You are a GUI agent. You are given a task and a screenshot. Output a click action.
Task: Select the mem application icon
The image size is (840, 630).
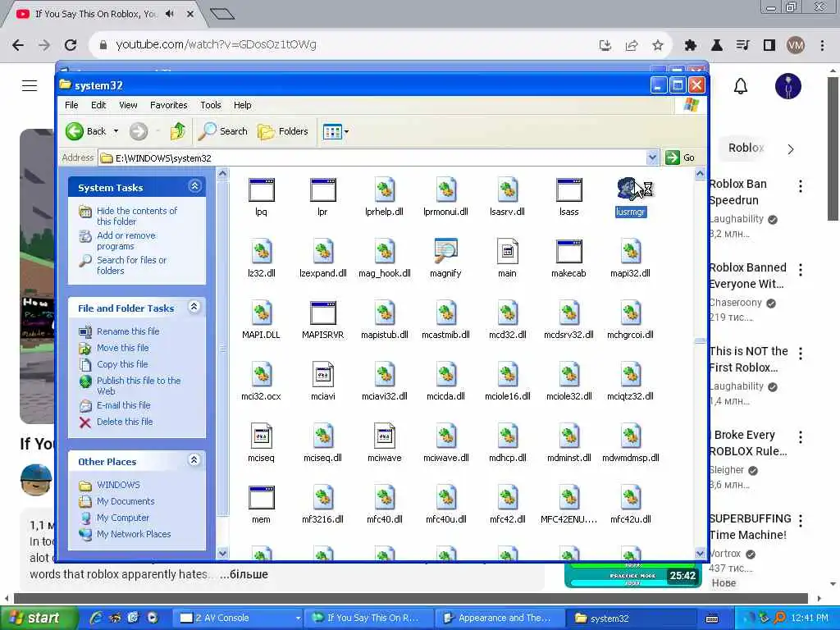262,497
